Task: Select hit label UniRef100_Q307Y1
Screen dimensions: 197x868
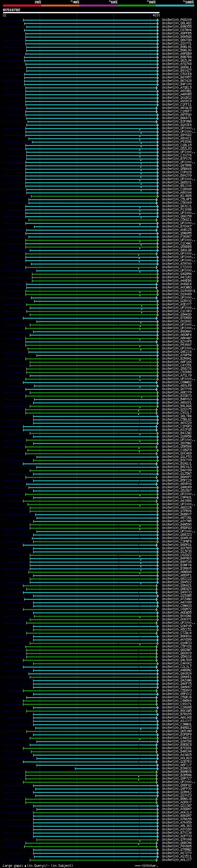Action: point(176,43)
